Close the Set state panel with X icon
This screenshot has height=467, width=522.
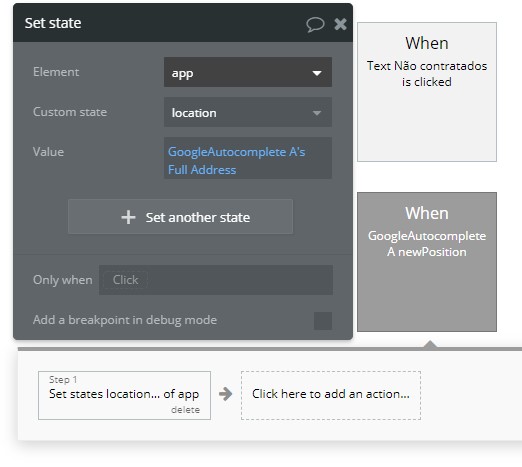(x=340, y=24)
